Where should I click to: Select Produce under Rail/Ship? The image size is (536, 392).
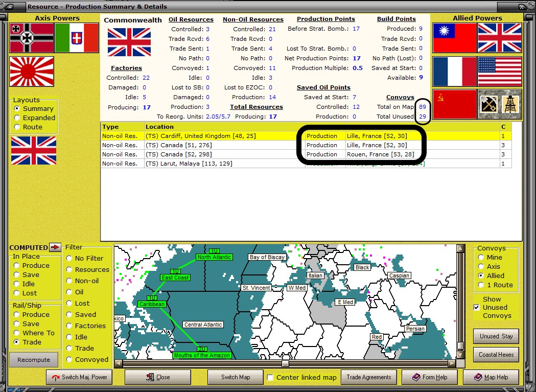click(x=32, y=314)
